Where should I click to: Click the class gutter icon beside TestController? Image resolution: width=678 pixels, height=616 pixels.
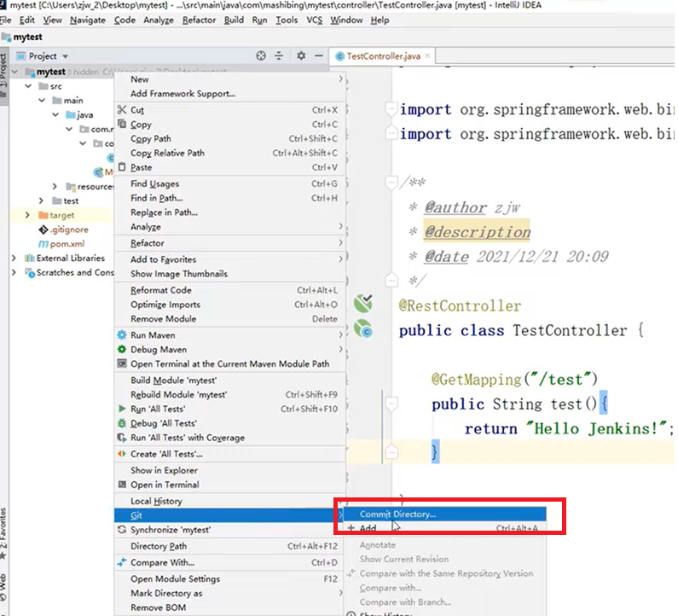[x=363, y=329]
